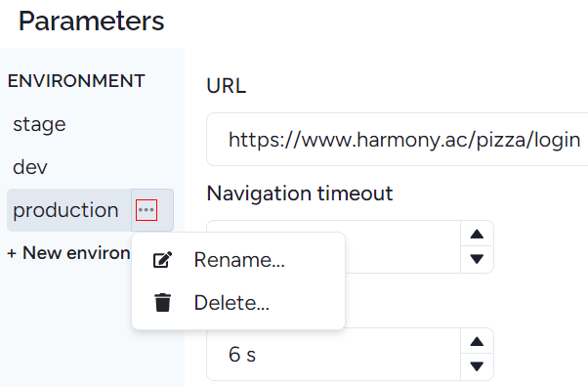Click the pencil edit icon beside Rename
Screen dimensions: 588x387
coord(162,259)
